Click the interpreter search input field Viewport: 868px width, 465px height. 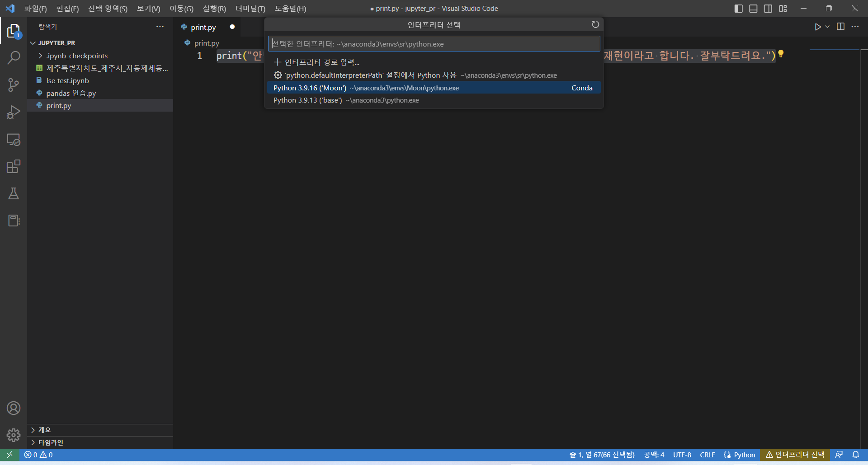pyautogui.click(x=434, y=44)
